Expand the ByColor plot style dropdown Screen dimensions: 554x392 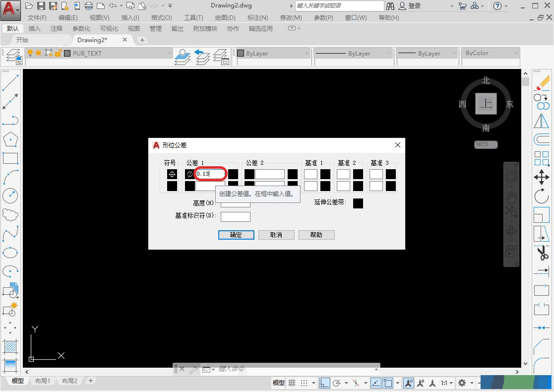click(516, 53)
